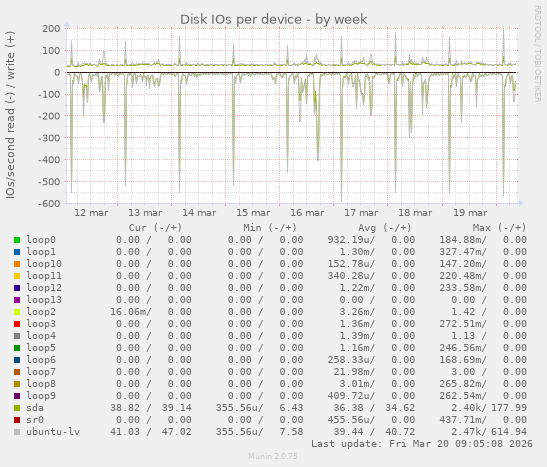Click the loop1 blue color swatch
This screenshot has height=467, width=547.
coord(17,252)
